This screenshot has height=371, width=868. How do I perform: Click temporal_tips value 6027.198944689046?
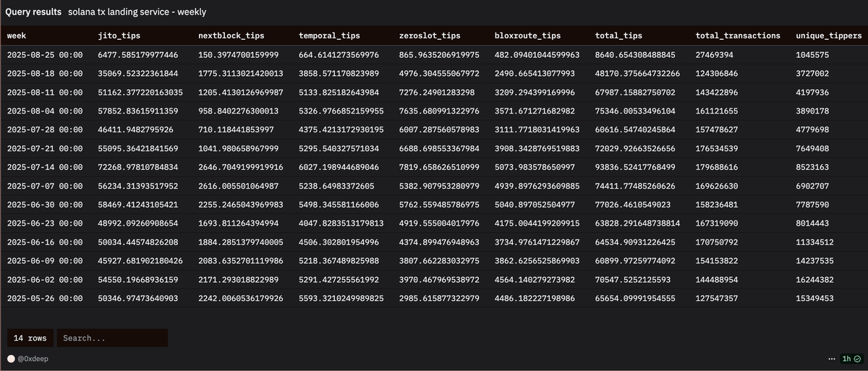point(339,167)
